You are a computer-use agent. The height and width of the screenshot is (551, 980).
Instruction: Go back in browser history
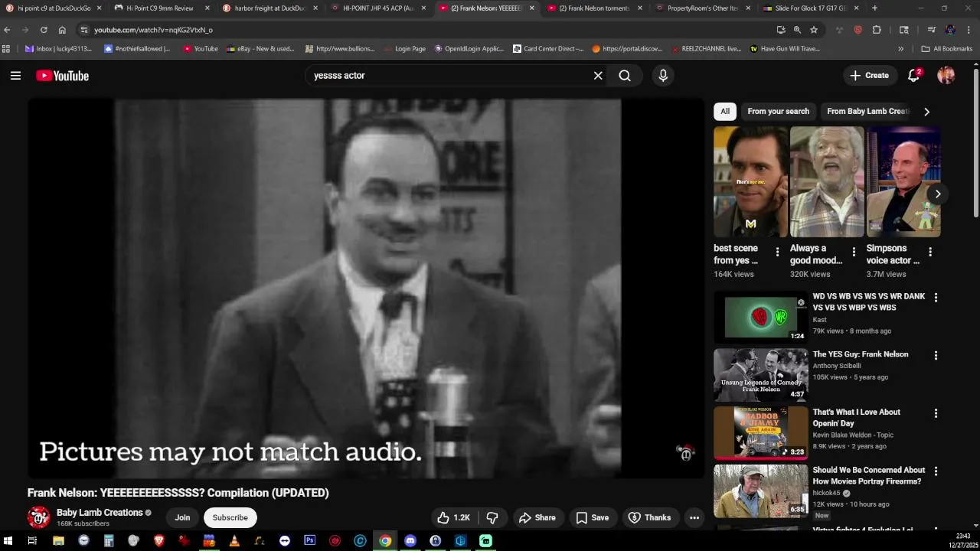[x=7, y=30]
